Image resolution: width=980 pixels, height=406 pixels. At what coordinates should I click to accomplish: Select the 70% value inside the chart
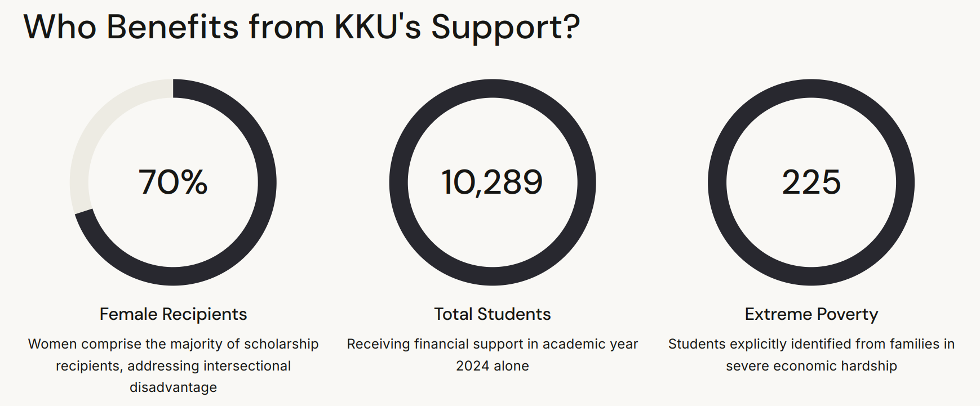pos(173,182)
